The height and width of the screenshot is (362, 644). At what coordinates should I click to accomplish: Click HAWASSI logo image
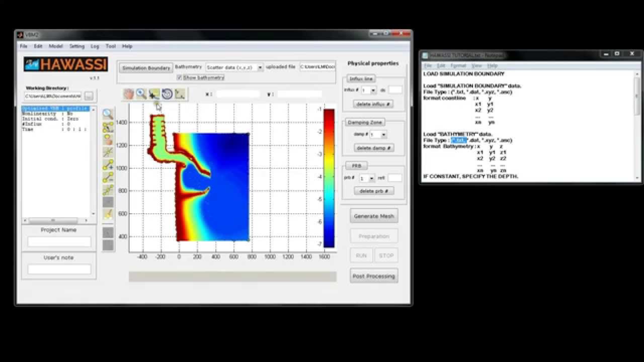pos(66,64)
